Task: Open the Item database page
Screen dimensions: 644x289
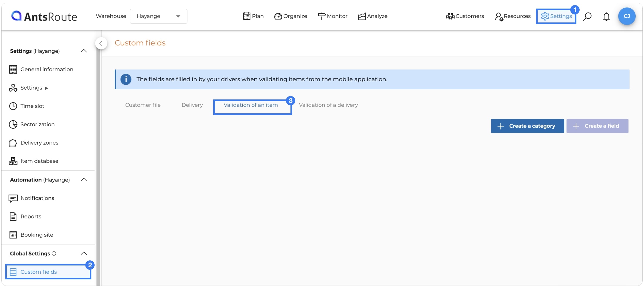Action: 39,161
